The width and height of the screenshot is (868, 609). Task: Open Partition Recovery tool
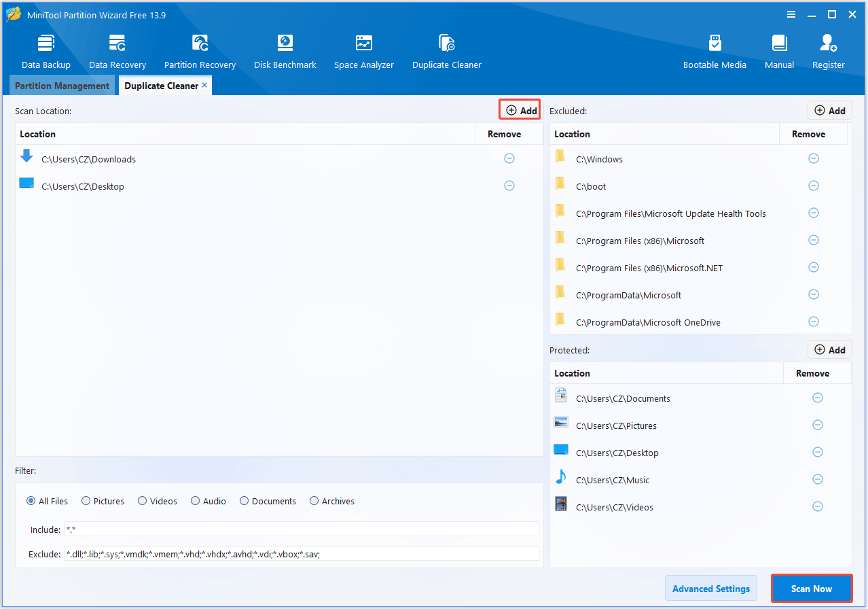tap(200, 52)
